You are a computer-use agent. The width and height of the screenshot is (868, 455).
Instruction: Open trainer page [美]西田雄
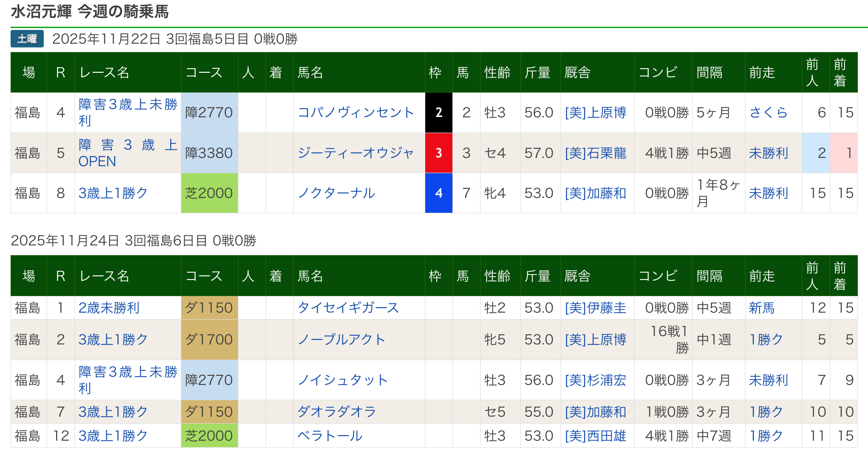[596, 436]
